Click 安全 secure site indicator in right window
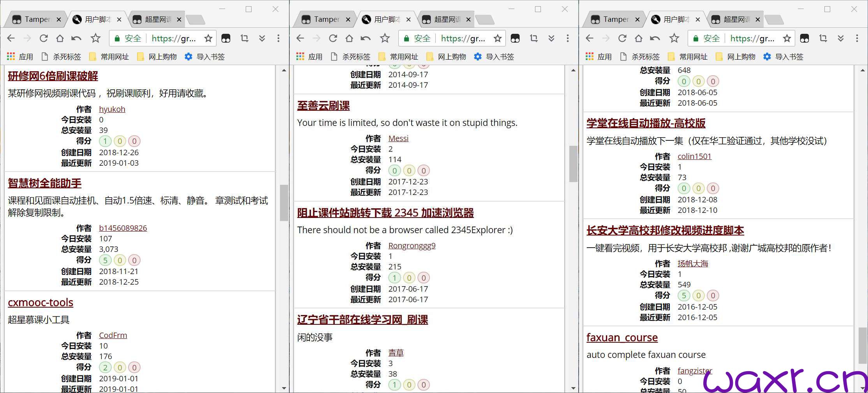868x393 pixels. click(707, 38)
